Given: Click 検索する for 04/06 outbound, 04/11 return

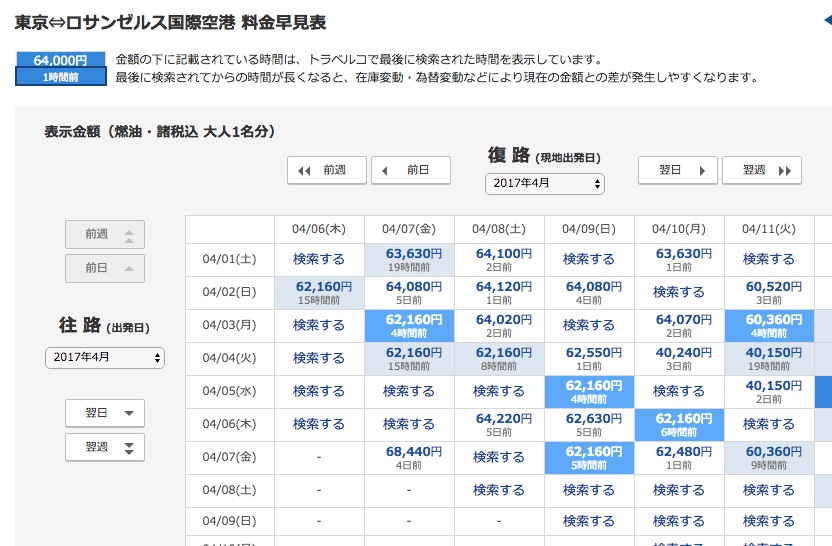Looking at the screenshot, I should 769,424.
